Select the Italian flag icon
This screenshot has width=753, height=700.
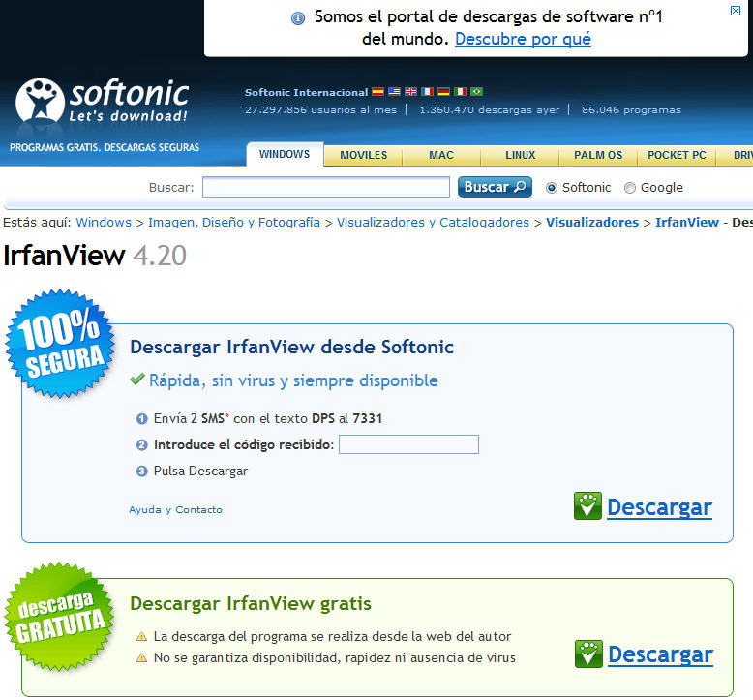[x=460, y=91]
